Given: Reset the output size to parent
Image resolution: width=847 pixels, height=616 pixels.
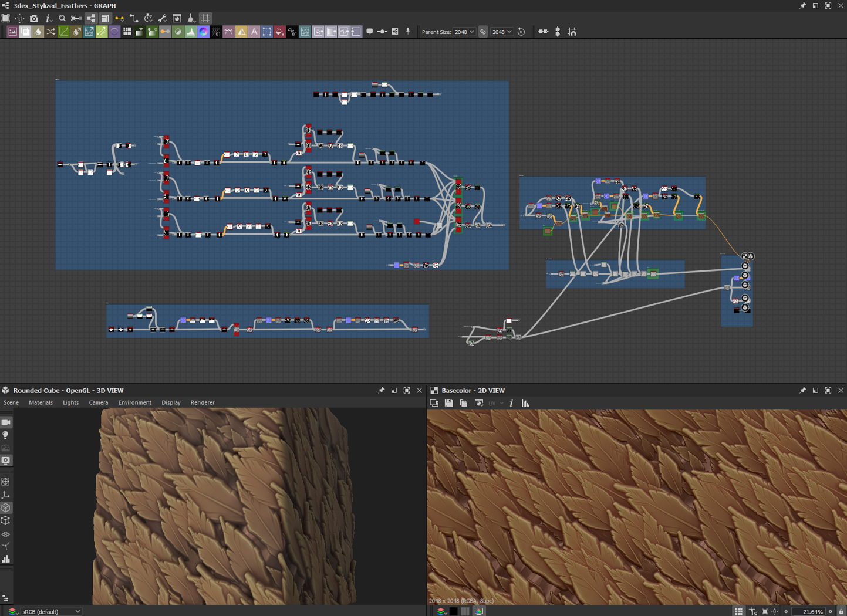Looking at the screenshot, I should tap(521, 32).
